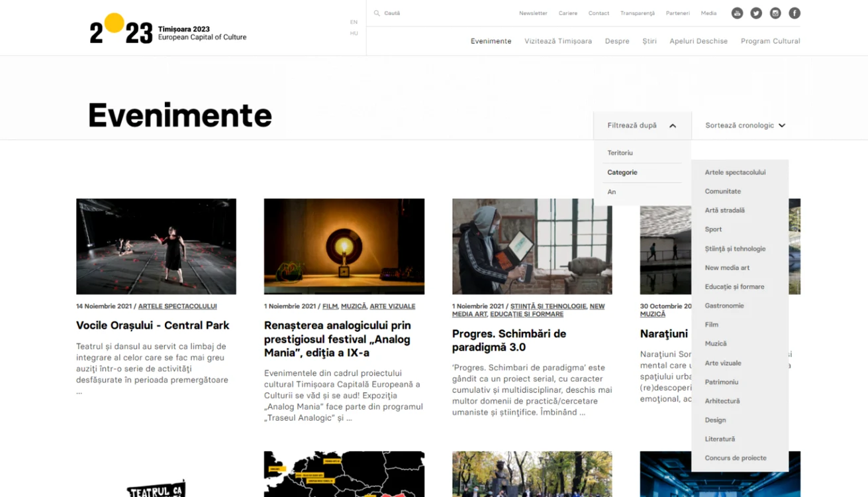
Task: Open the Media link in top bar
Action: 708,13
